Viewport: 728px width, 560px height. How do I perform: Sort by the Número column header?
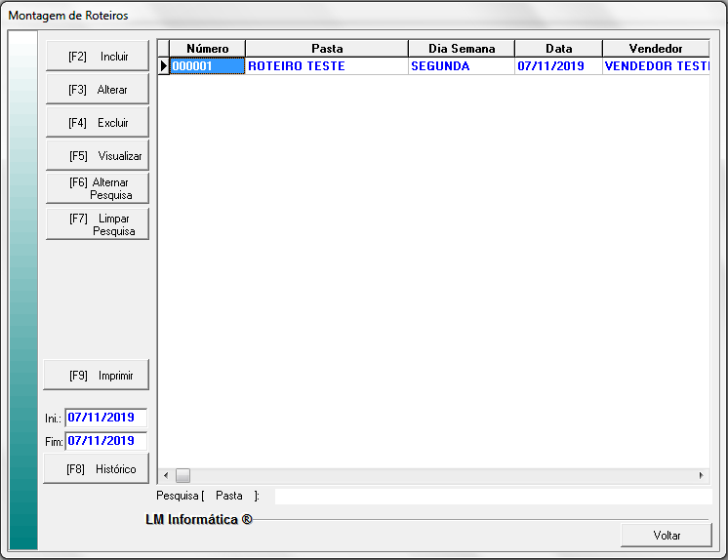(207, 49)
